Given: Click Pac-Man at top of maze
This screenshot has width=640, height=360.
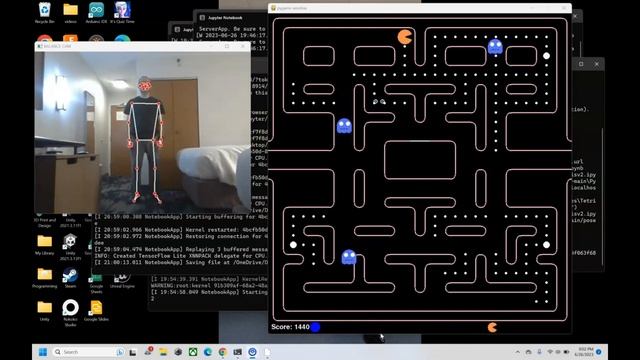Looking at the screenshot, I should pyautogui.click(x=404, y=37).
